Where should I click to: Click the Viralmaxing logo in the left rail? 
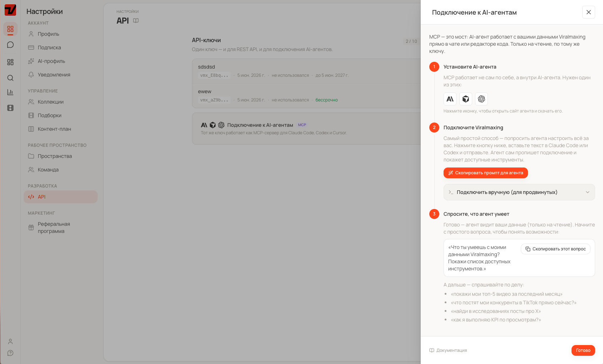10,10
